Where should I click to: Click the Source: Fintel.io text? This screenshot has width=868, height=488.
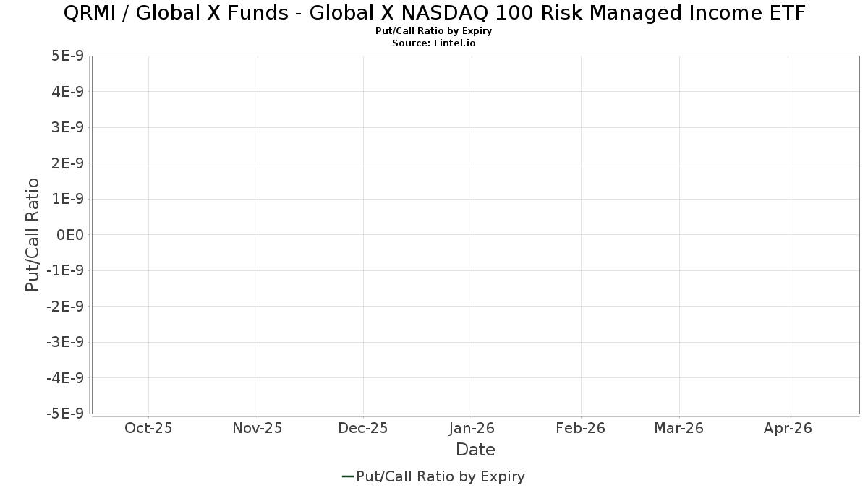point(434,43)
